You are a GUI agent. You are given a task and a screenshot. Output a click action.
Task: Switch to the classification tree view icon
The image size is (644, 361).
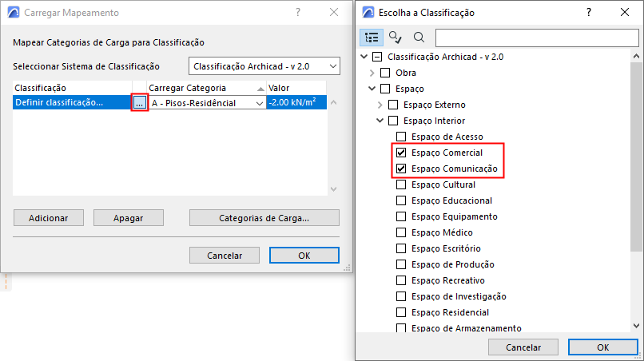[372, 38]
